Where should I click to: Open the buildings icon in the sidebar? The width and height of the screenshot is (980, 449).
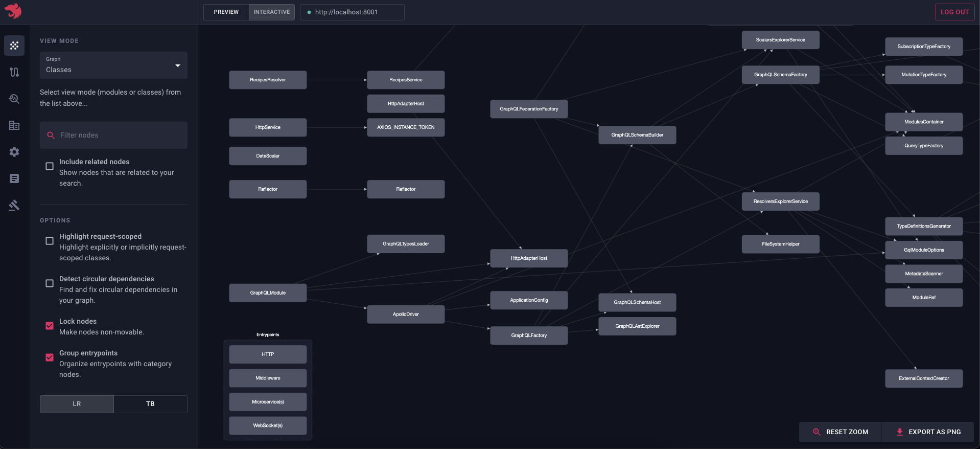click(14, 125)
